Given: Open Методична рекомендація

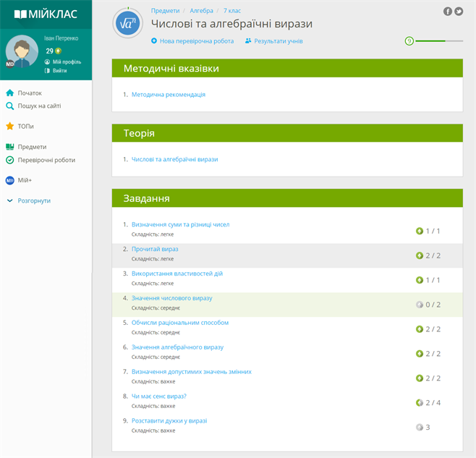Looking at the screenshot, I should coord(169,95).
